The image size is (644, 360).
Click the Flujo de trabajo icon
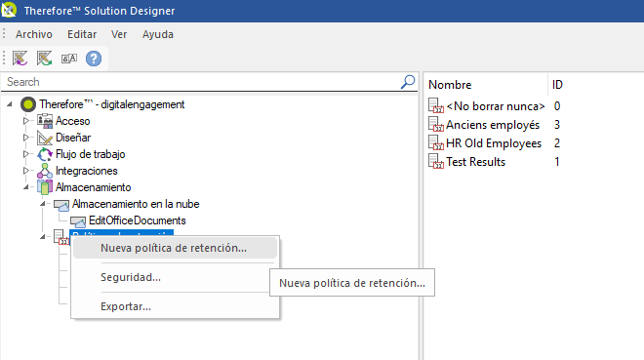[x=45, y=154]
